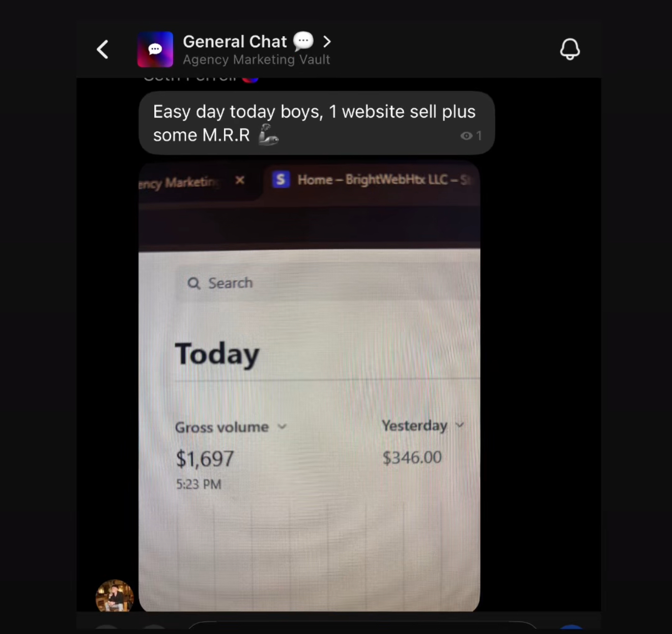Close the Agency Marketing tab with X
The height and width of the screenshot is (634, 672).
click(x=240, y=180)
